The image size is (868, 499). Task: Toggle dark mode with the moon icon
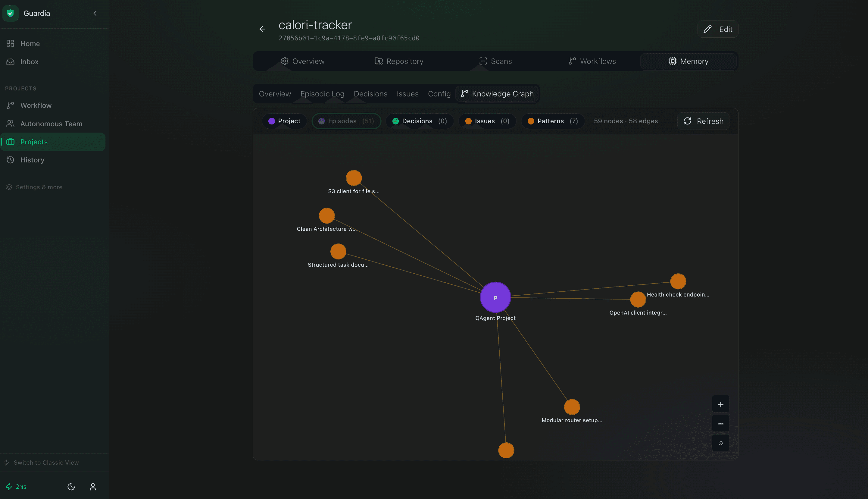(71, 487)
